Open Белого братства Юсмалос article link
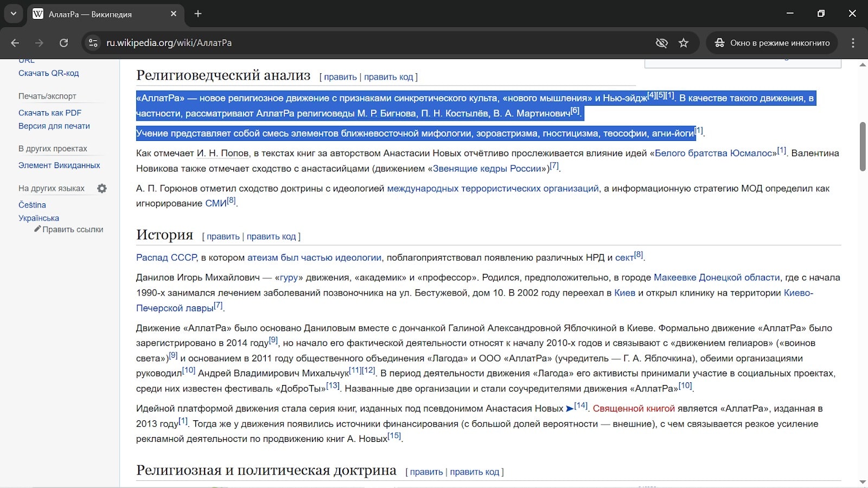 713,153
